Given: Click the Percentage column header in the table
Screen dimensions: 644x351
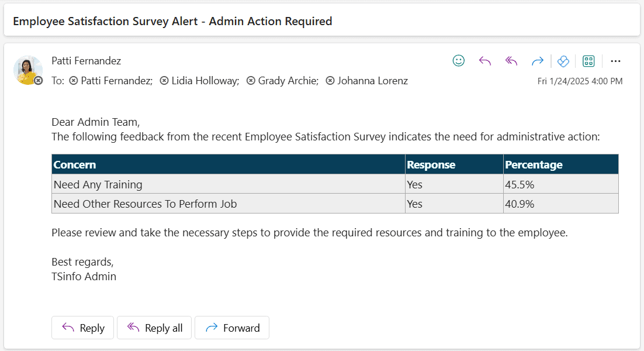Looking at the screenshot, I should [x=534, y=164].
